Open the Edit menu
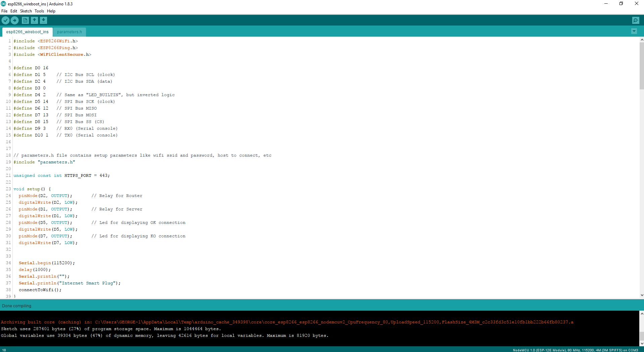 coord(14,11)
